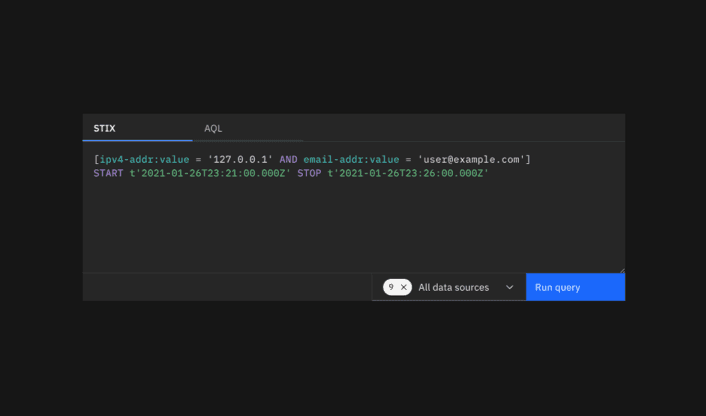Click the stop timestamp 2021-01-26T23:26:00.000Z
Image resolution: width=706 pixels, height=416 pixels.
pos(408,173)
